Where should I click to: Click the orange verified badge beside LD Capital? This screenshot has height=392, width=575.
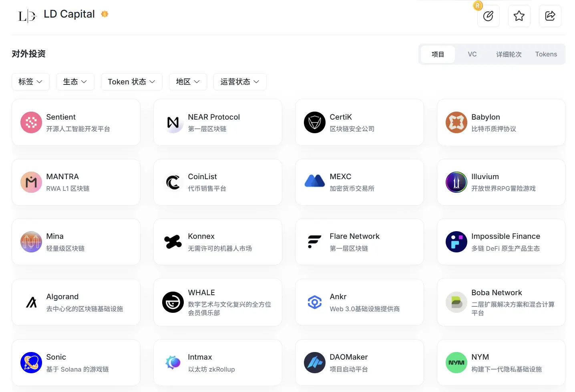(x=105, y=14)
